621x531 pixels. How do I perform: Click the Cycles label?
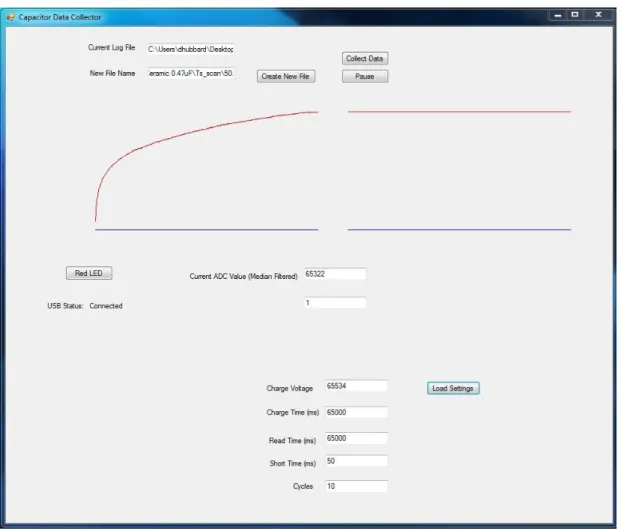pos(303,486)
